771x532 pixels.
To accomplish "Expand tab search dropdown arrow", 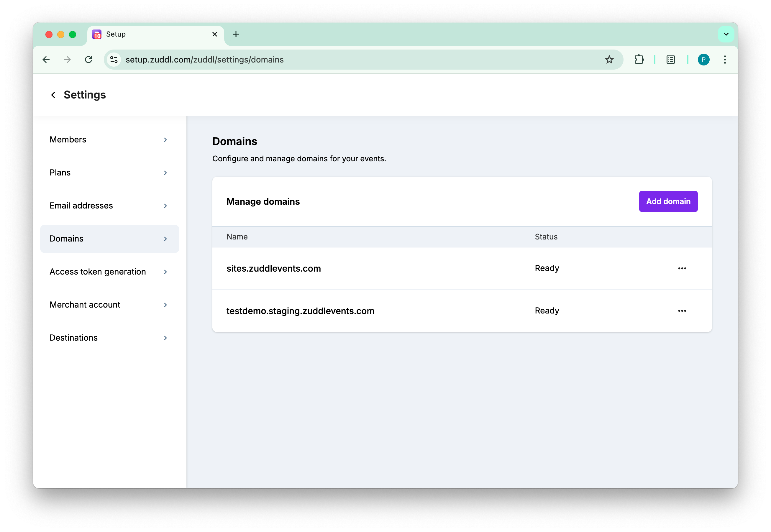I will pos(726,34).
